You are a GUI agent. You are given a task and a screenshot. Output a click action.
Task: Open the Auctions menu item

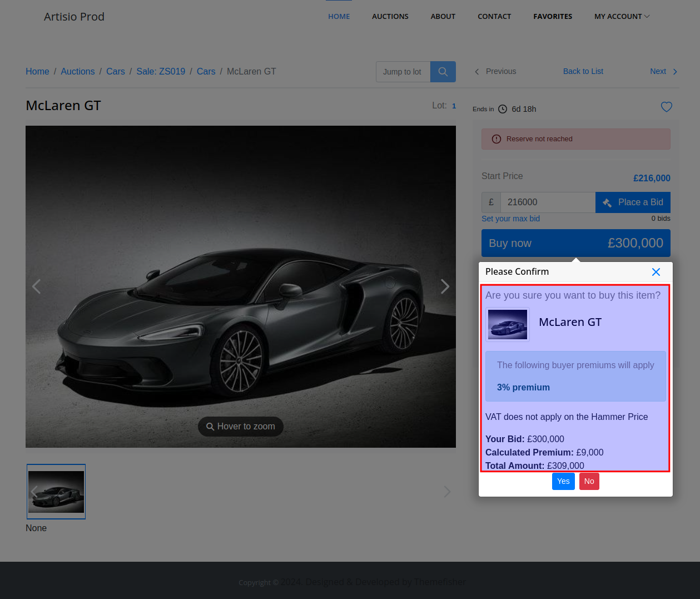[390, 17]
